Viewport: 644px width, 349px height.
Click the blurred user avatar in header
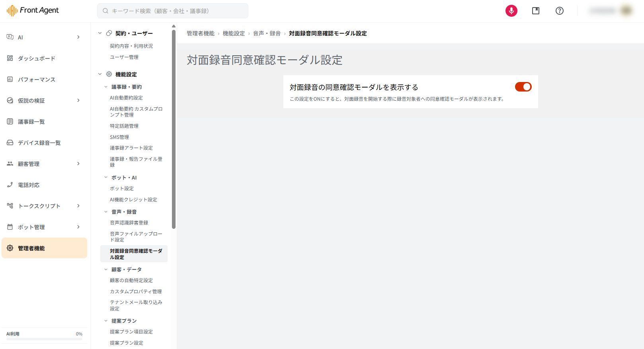(x=626, y=11)
